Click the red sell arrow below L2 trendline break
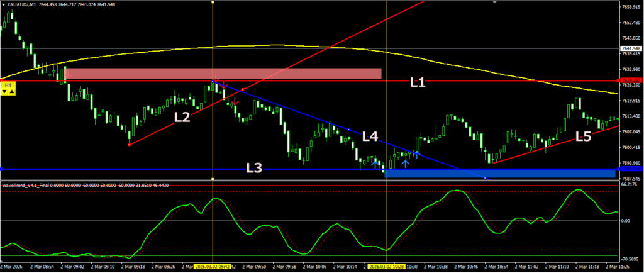The image size is (644, 273). tap(235, 102)
